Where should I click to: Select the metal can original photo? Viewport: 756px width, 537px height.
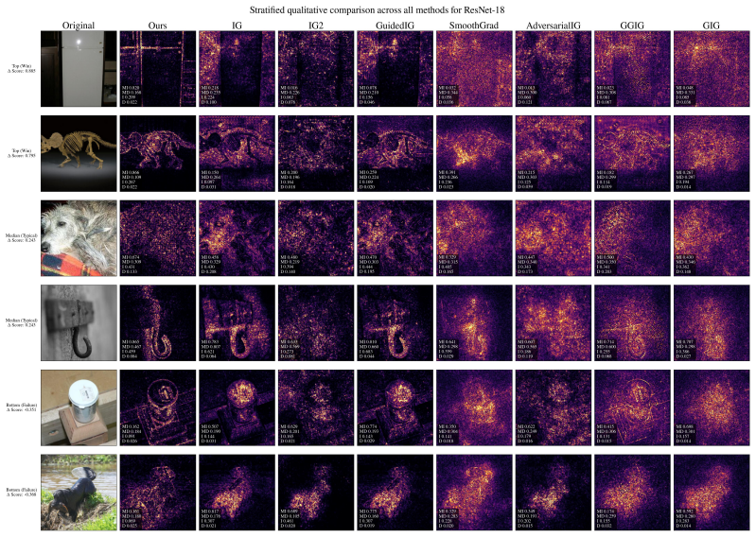pos(79,407)
